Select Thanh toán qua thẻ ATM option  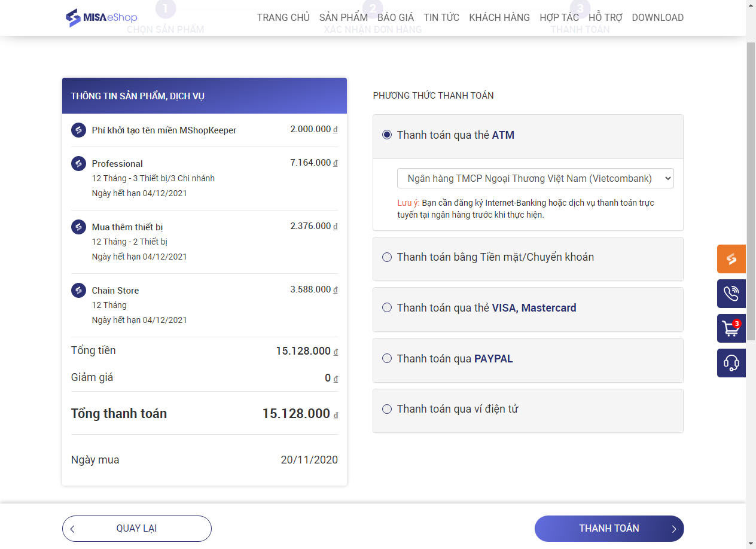[x=387, y=135]
